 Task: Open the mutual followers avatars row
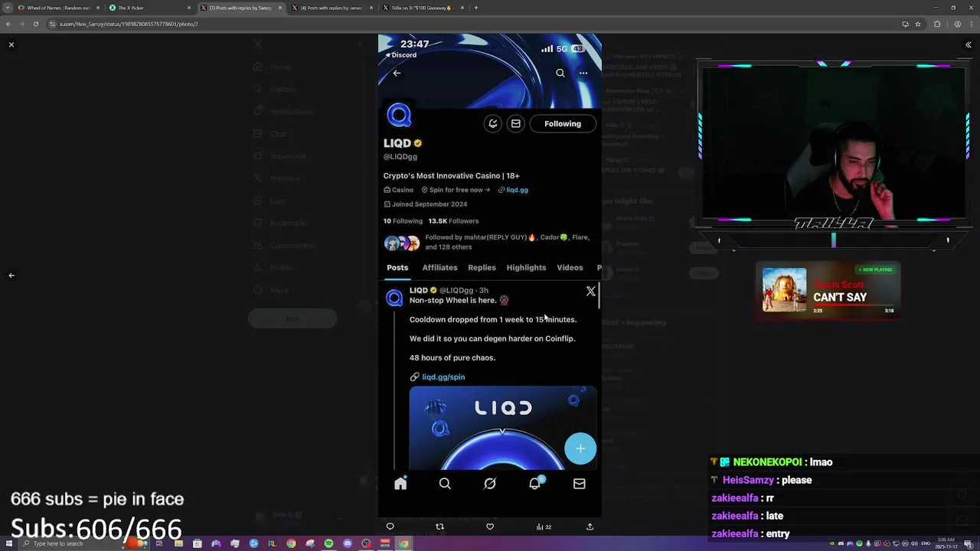(402, 243)
